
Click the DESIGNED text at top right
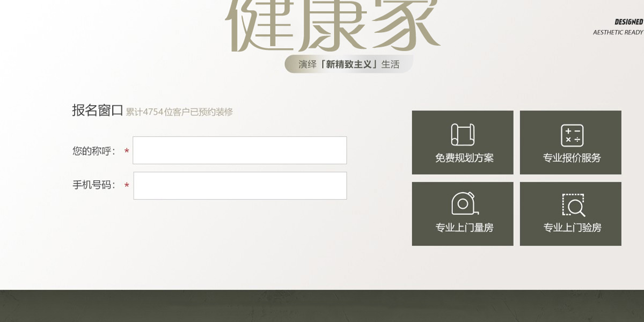(629, 22)
